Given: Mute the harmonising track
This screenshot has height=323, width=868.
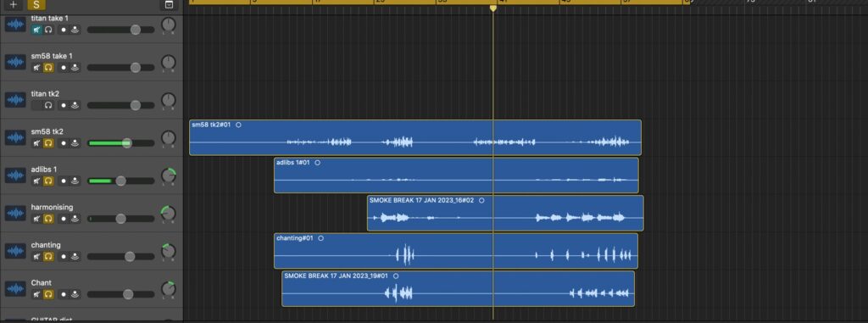Looking at the screenshot, I should click(x=36, y=219).
